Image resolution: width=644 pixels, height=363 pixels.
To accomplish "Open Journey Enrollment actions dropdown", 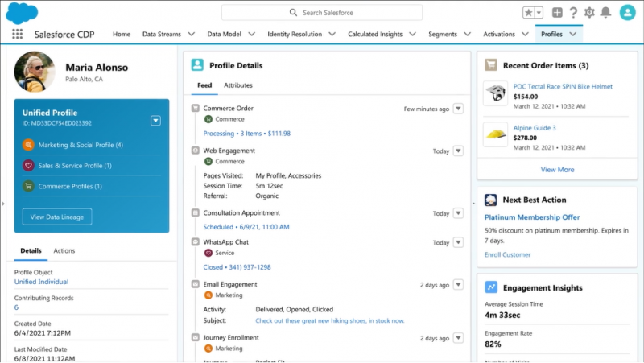I will [x=458, y=338].
